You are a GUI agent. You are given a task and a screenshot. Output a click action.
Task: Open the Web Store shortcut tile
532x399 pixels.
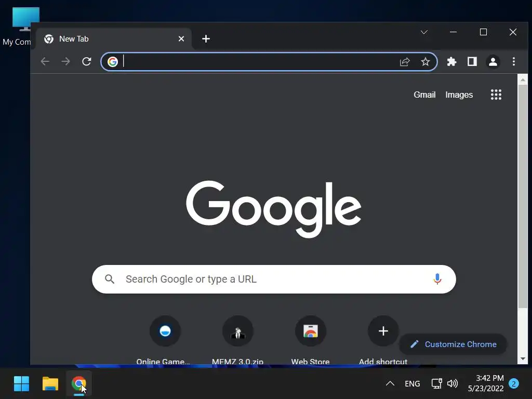coord(311,331)
